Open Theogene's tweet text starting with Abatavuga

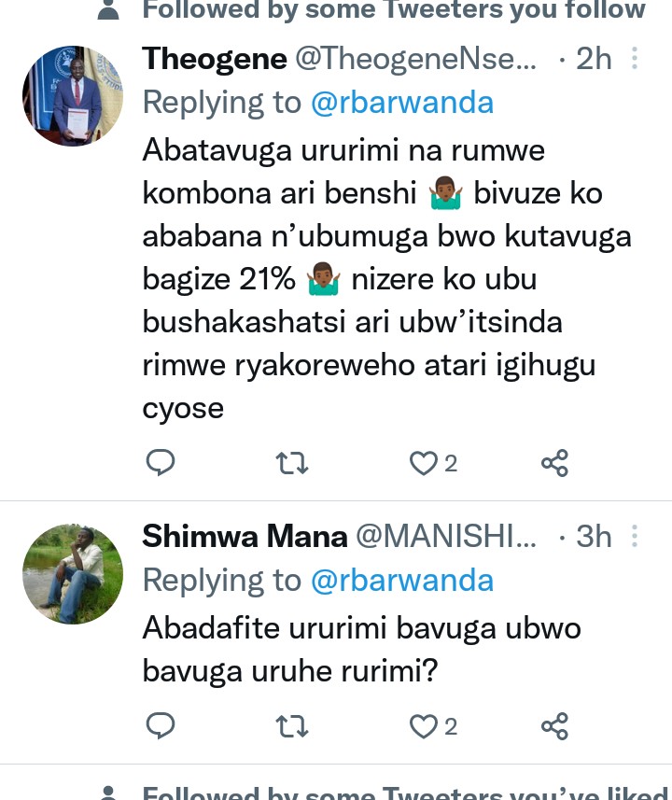373,280
